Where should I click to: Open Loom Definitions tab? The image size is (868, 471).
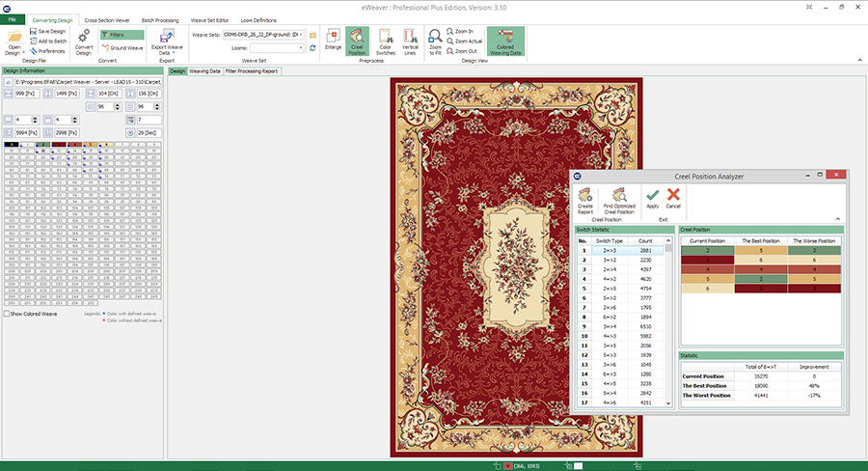click(258, 20)
